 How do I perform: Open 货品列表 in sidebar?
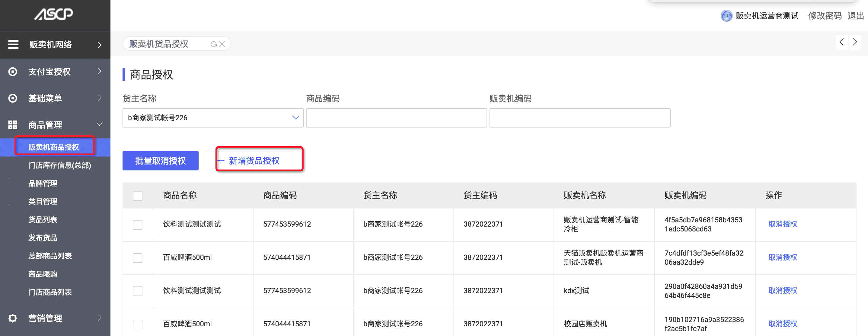(43, 220)
